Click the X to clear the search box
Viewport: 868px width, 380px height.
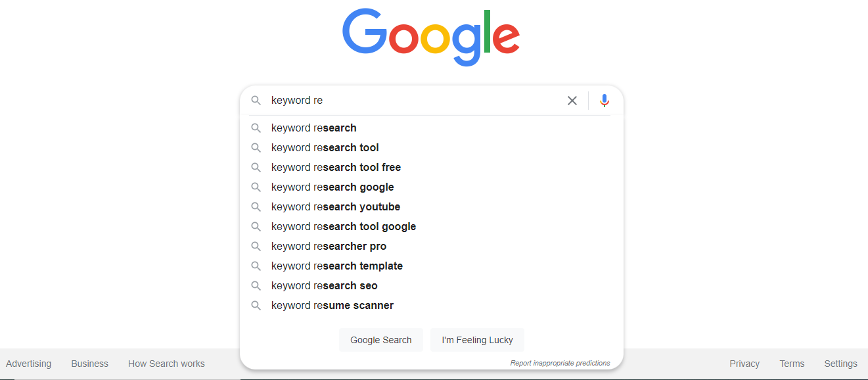(572, 100)
